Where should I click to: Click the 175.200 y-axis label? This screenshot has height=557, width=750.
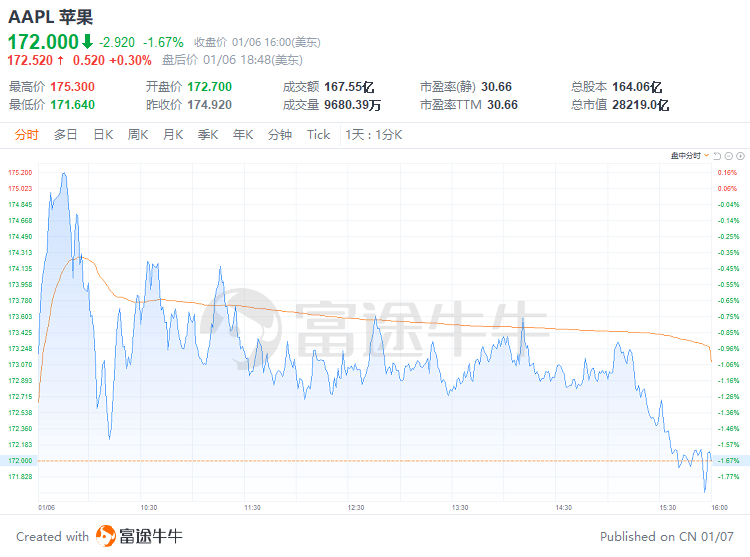(20, 172)
